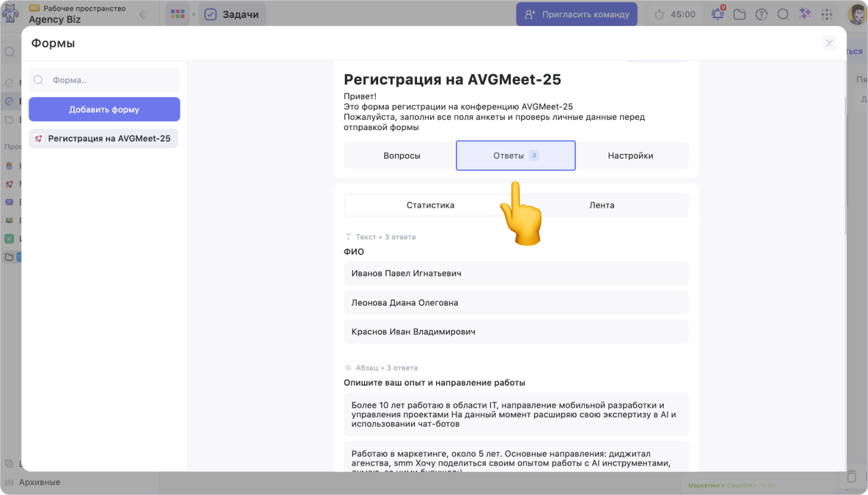
Task: Click the Пригласить команду button
Action: (576, 14)
